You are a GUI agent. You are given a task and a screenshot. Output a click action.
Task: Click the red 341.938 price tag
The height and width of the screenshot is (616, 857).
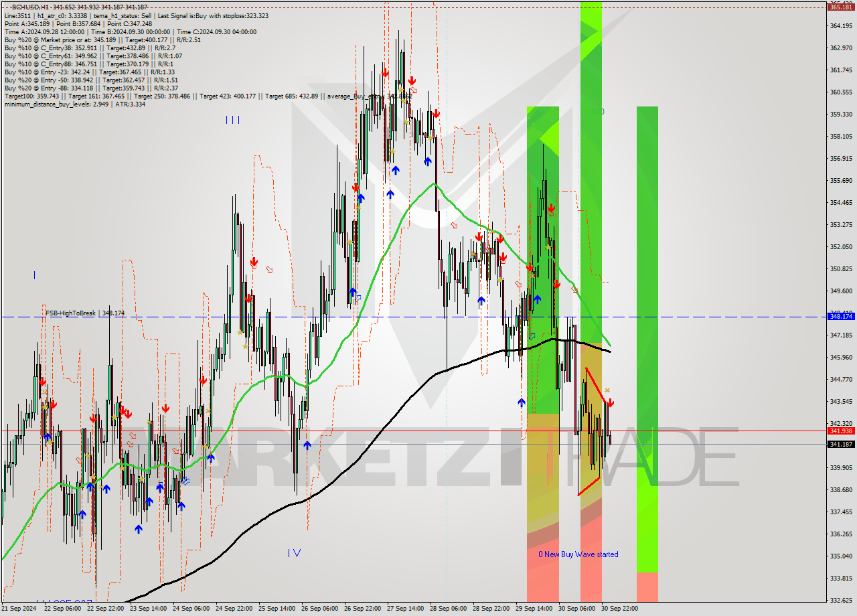pos(840,431)
